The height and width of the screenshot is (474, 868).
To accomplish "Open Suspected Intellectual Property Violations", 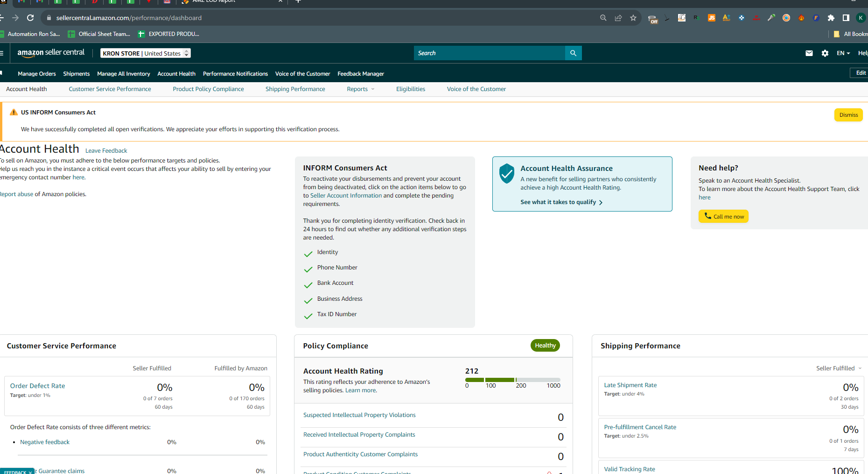I will (x=359, y=415).
